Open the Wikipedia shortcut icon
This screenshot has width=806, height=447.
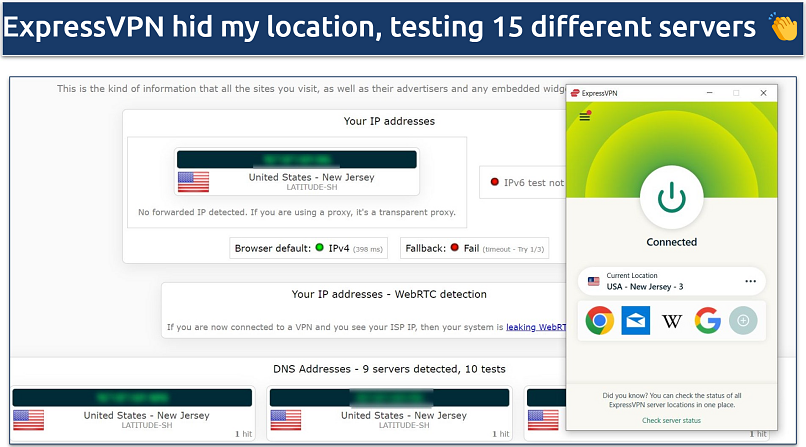tap(671, 320)
